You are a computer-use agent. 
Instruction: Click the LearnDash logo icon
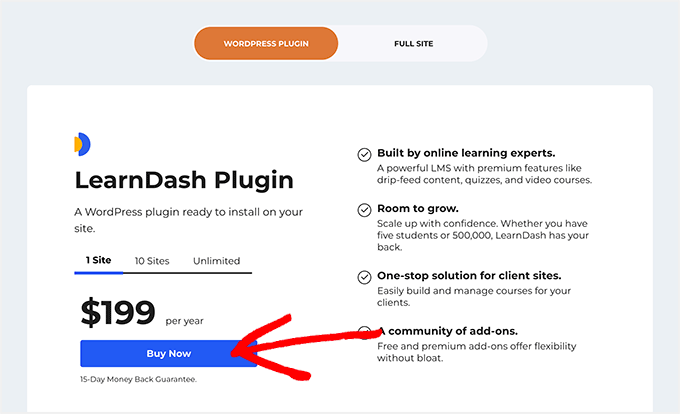click(82, 144)
